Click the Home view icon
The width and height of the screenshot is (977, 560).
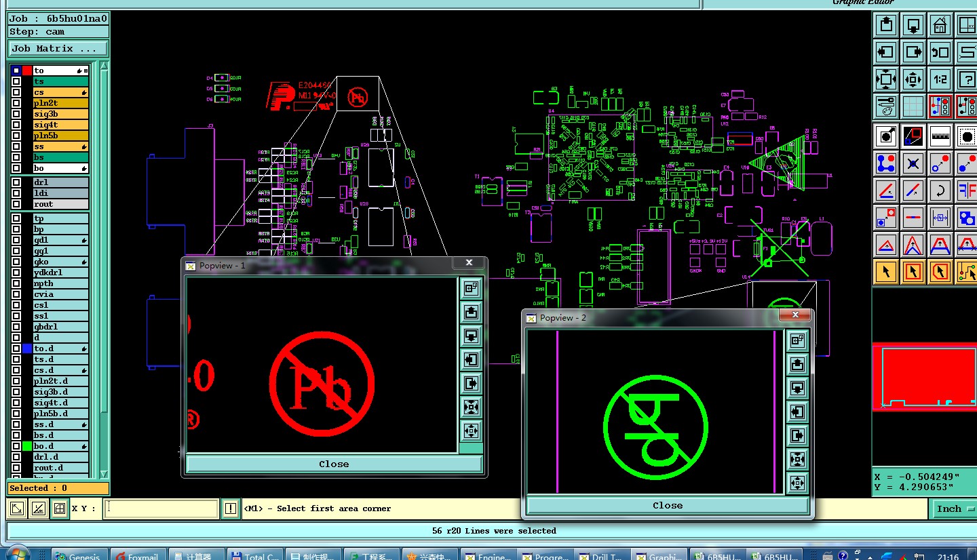click(x=940, y=26)
